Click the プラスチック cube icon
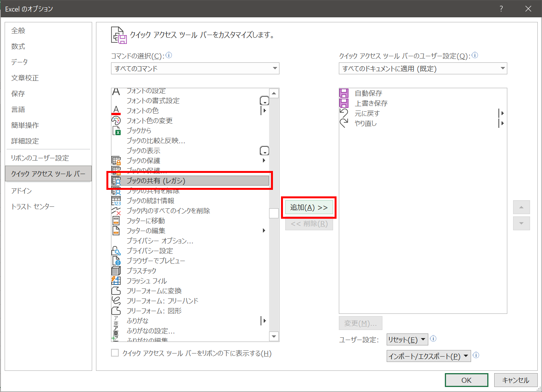Image resolution: width=542 pixels, height=392 pixels. [116, 271]
